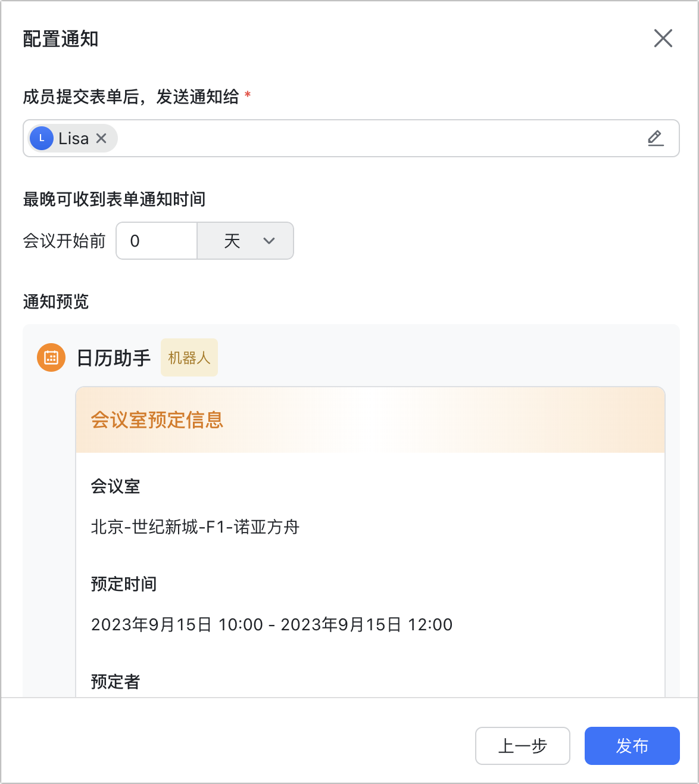Remove Lisa from notification recipients
Image resolution: width=699 pixels, height=784 pixels.
[x=101, y=138]
